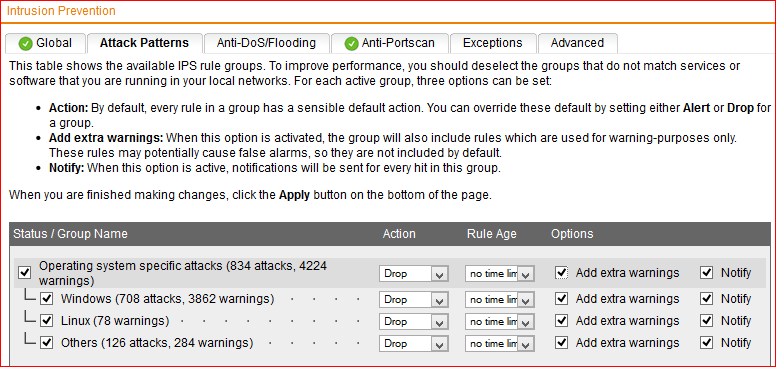Toggle the Others group checkbox
The image size is (776, 367).
(47, 343)
